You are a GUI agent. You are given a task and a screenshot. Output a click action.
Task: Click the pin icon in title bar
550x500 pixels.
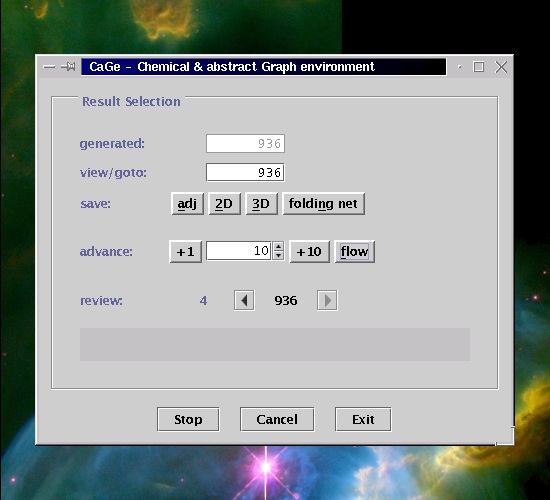click(x=68, y=66)
